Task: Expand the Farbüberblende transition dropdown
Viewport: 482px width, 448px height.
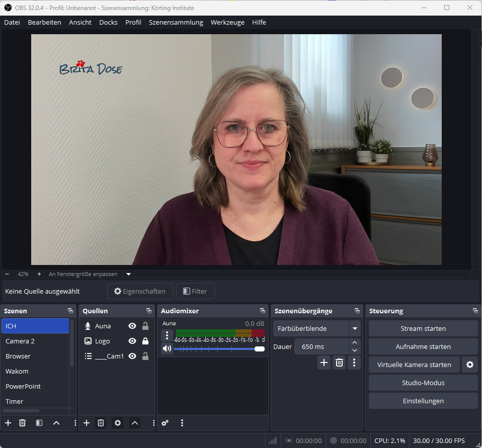Action: (355, 328)
